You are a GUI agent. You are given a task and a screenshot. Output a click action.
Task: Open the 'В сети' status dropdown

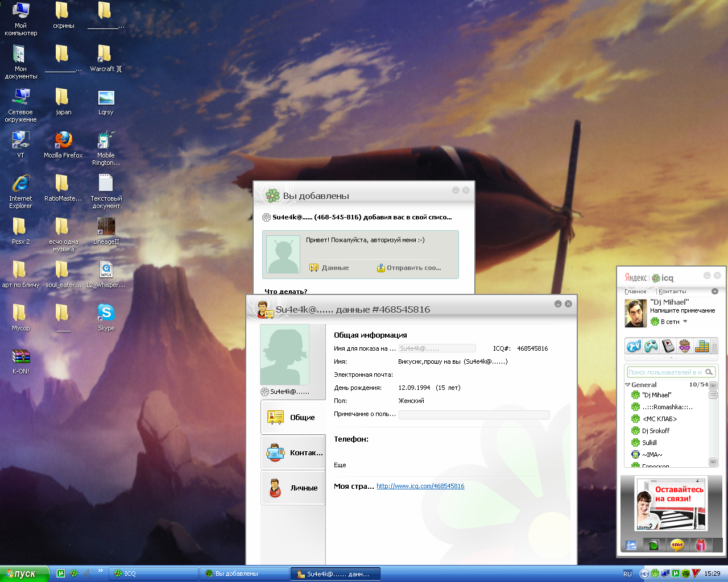[x=685, y=322]
